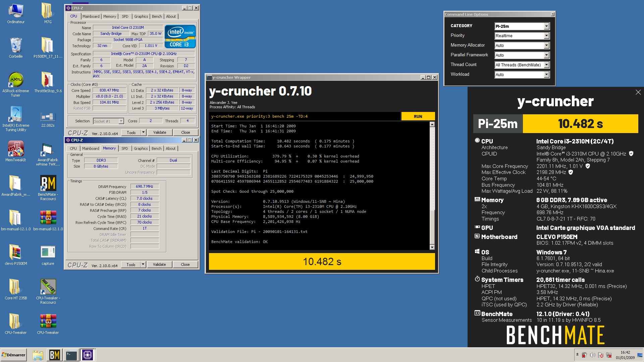This screenshot has height=362, width=644.
Task: Switch to y-cruncher console taskbar button
Action: pyautogui.click(x=71, y=355)
